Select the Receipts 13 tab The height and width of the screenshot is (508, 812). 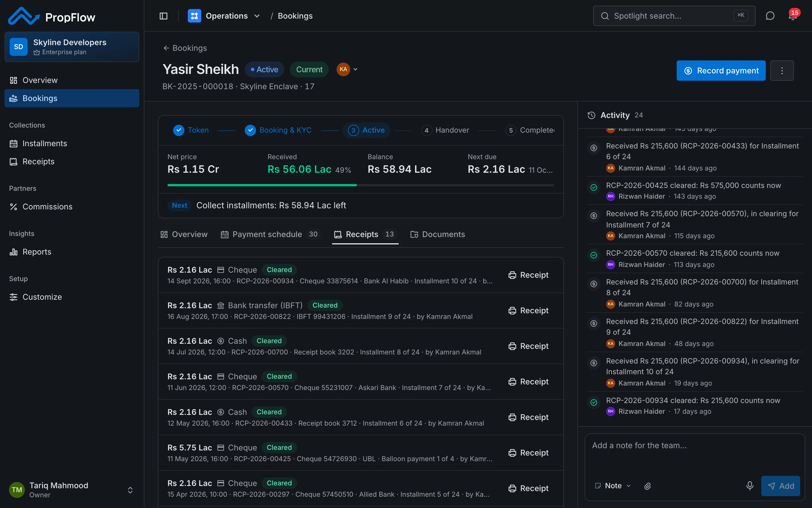[x=365, y=235]
